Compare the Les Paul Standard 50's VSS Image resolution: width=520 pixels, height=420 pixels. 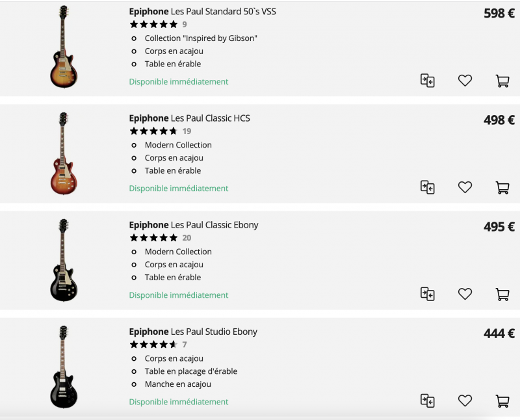(x=427, y=81)
